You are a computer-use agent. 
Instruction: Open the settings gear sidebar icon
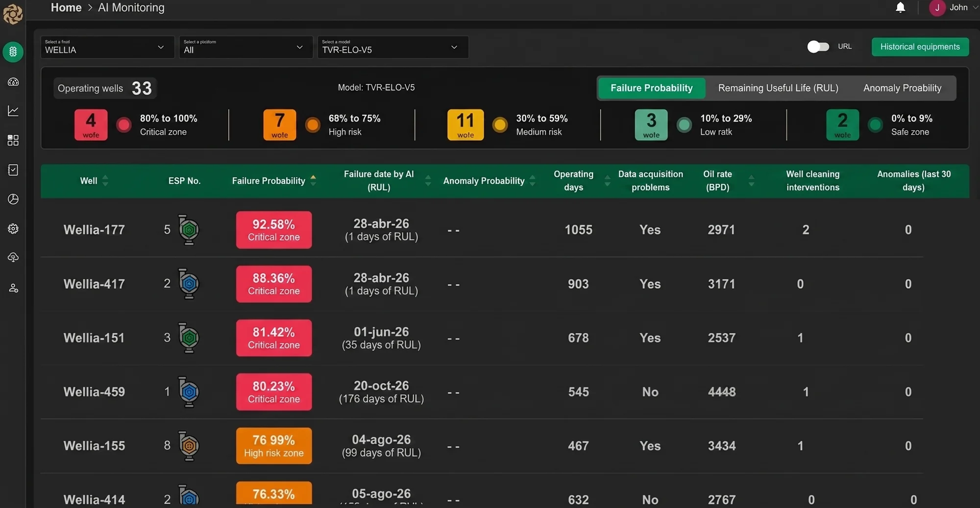(x=13, y=229)
